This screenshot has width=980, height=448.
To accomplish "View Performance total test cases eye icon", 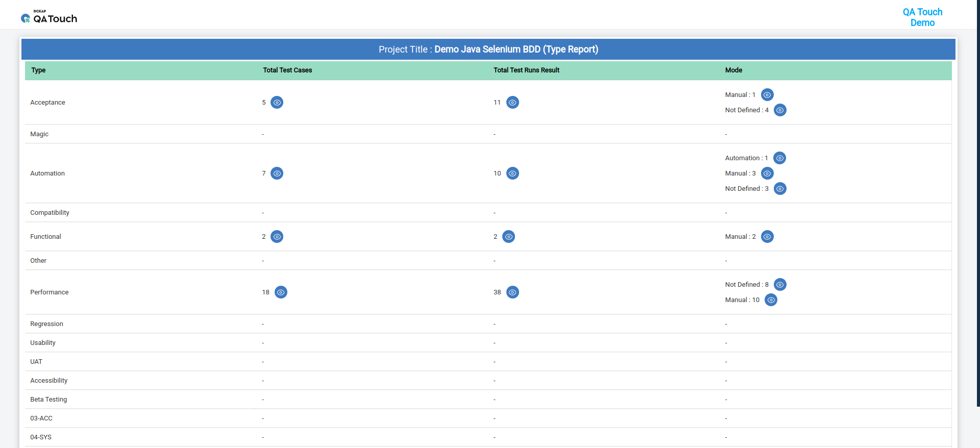I will (x=281, y=292).
